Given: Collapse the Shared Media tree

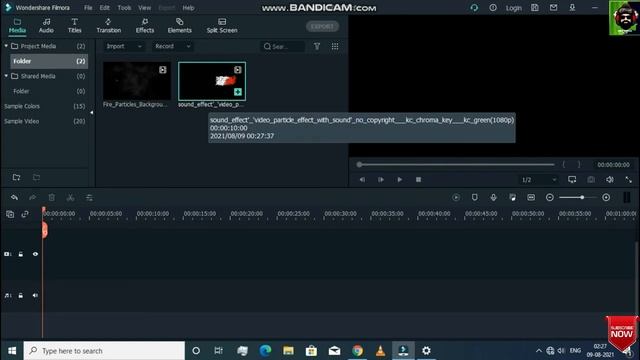Looking at the screenshot, I should click(6, 76).
